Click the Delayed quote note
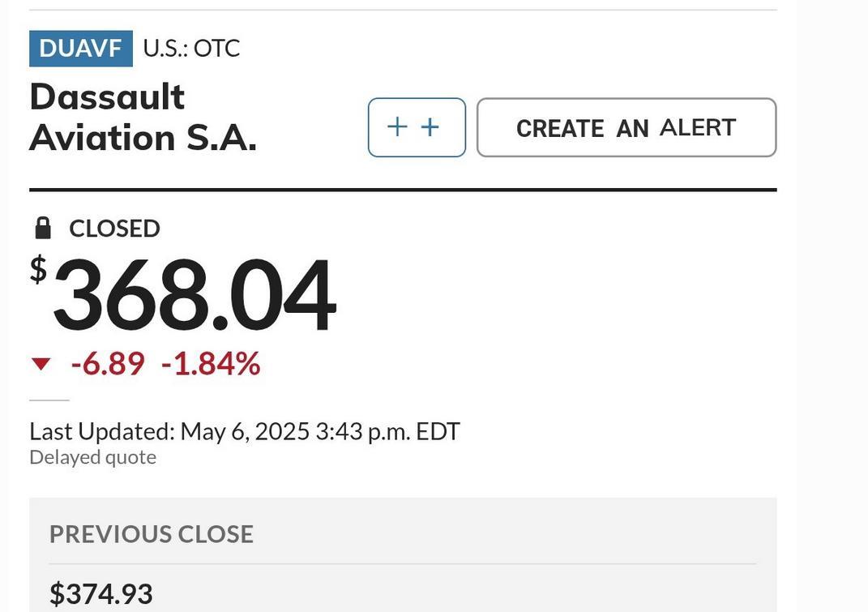The image size is (868, 612). pyautogui.click(x=93, y=457)
